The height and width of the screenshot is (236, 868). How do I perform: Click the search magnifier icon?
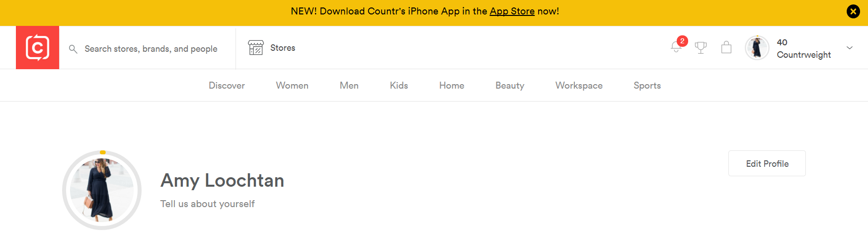73,49
